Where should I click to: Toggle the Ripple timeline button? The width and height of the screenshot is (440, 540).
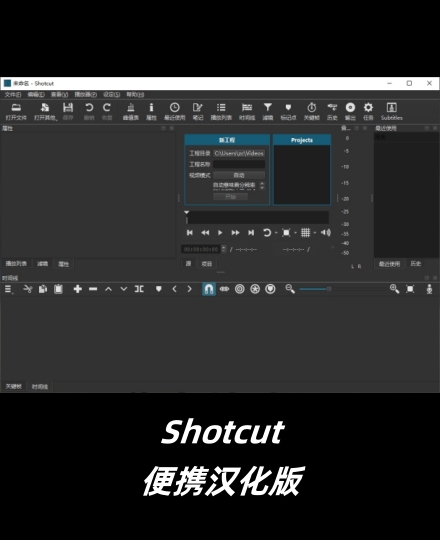240,289
